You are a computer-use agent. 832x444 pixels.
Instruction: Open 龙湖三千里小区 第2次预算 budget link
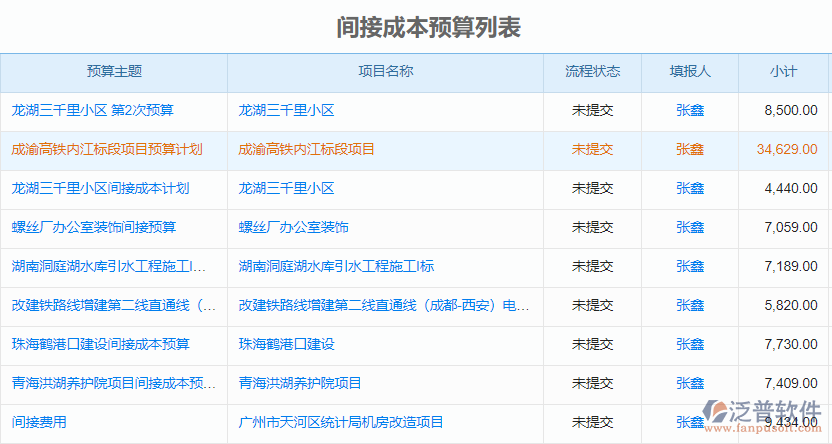[x=92, y=110]
